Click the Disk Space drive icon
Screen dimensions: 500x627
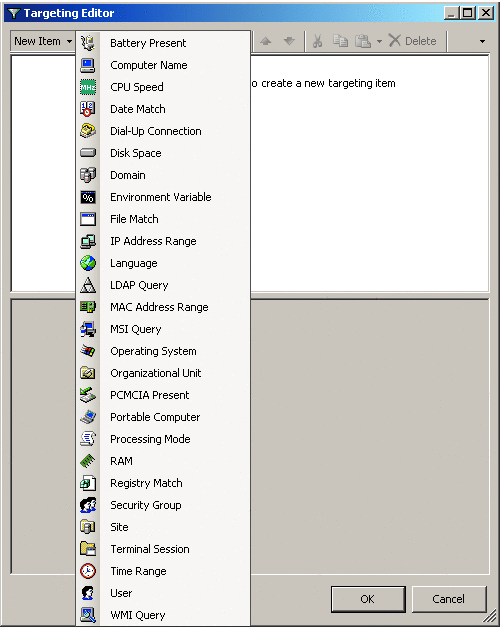click(88, 153)
